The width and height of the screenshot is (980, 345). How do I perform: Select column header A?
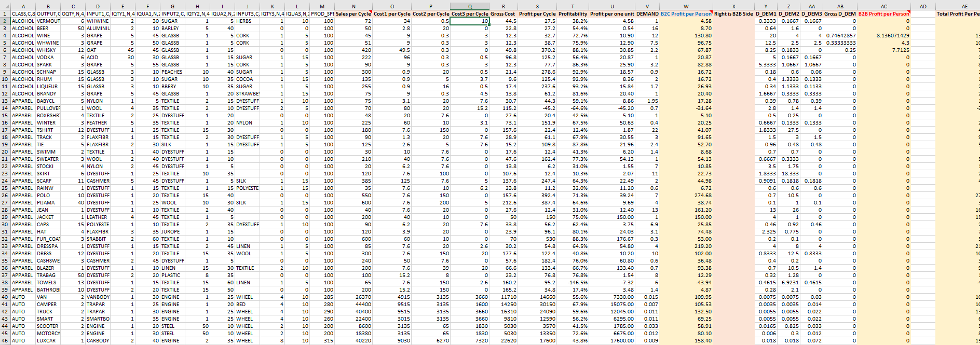click(23, 6)
